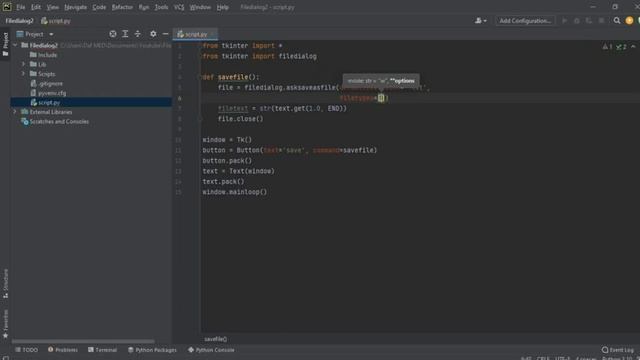Open the Problems tool window

click(x=62, y=350)
